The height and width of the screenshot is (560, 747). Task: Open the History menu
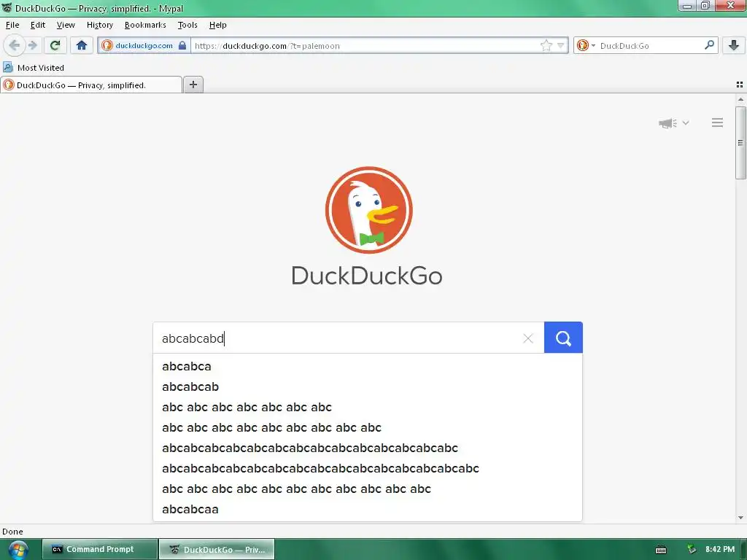click(99, 25)
